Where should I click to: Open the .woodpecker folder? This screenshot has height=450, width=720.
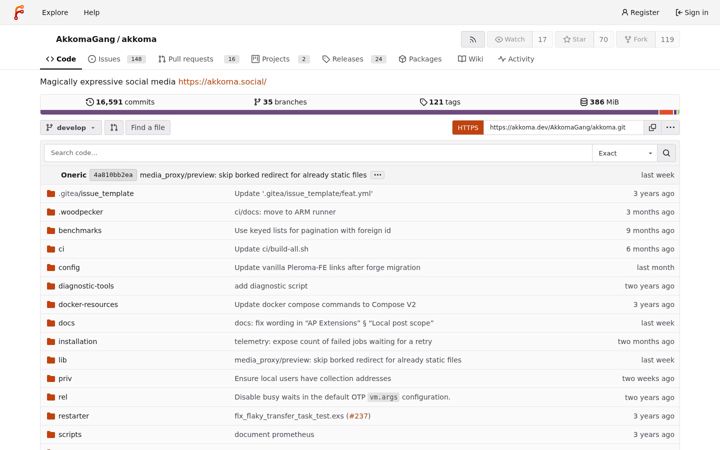(x=80, y=212)
